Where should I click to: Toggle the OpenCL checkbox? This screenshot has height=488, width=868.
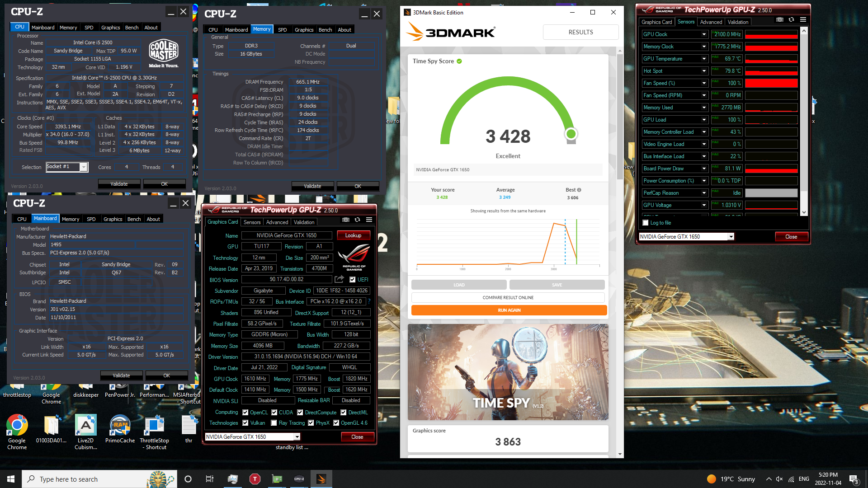pyautogui.click(x=245, y=412)
